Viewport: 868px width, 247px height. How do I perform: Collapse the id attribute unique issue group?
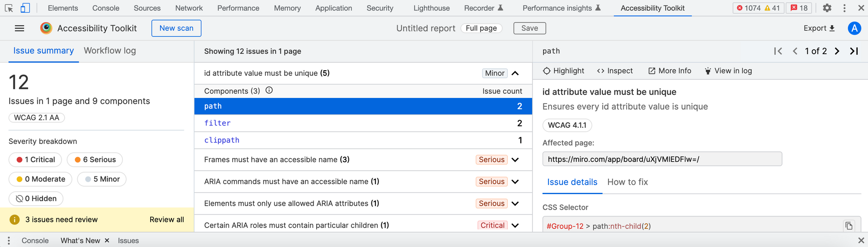[x=515, y=73]
